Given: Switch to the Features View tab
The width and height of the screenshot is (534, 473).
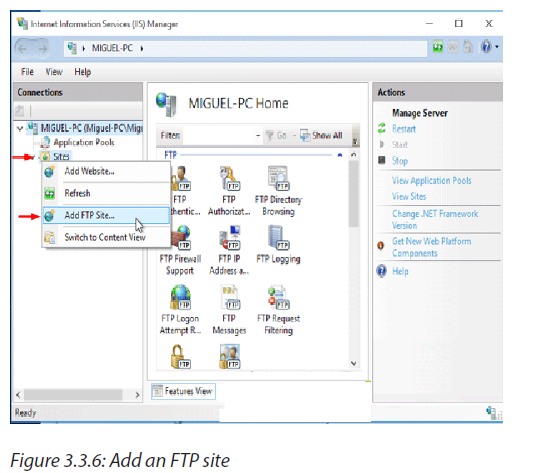Looking at the screenshot, I should (x=184, y=391).
